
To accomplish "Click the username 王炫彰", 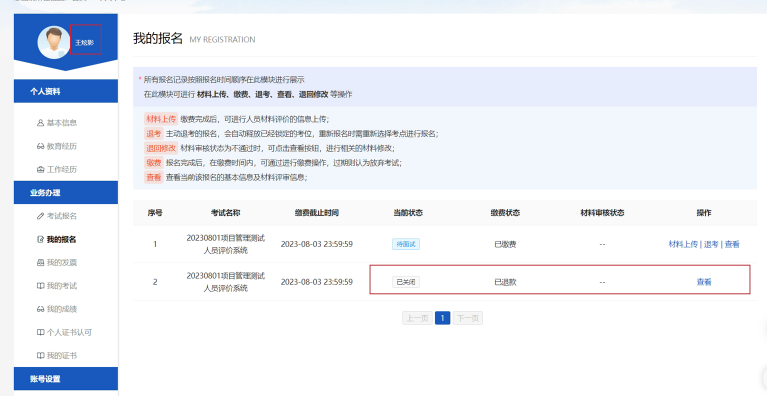I will 85,43.
